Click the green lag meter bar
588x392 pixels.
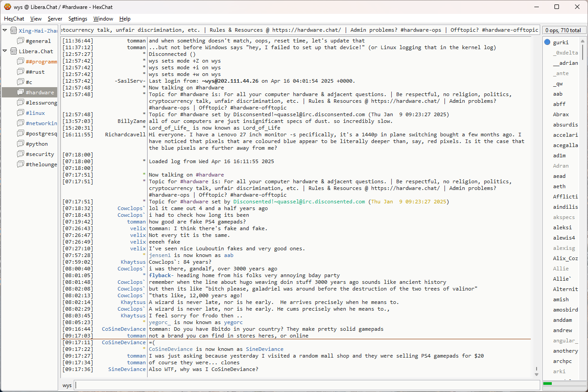tap(548, 384)
